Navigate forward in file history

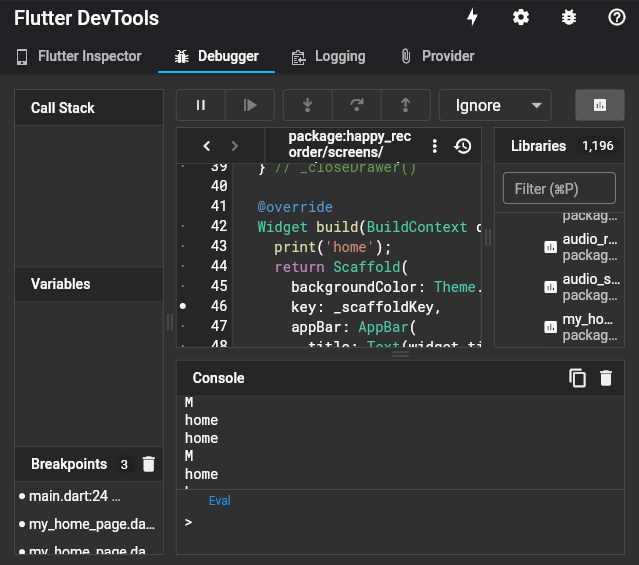pos(234,146)
